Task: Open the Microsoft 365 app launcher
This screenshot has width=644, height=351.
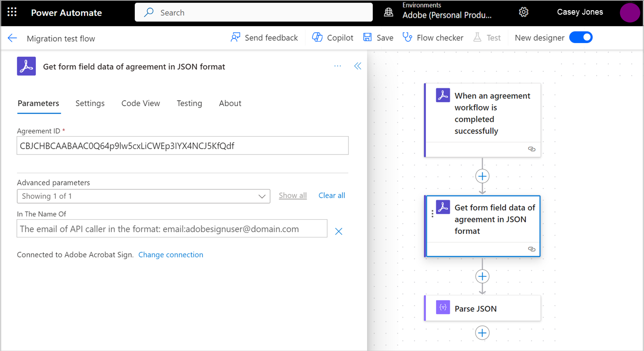Action: [12, 12]
